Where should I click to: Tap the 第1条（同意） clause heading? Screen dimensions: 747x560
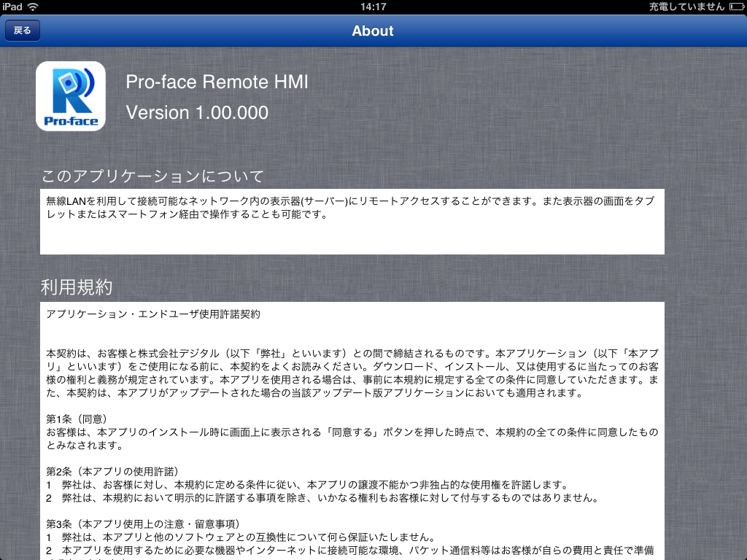[77, 419]
